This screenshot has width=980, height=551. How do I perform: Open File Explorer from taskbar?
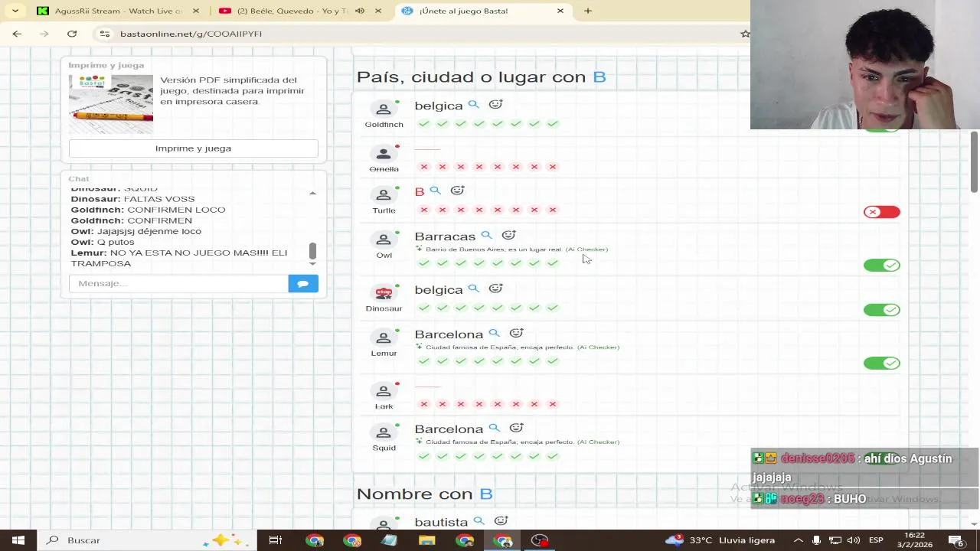coord(426,540)
